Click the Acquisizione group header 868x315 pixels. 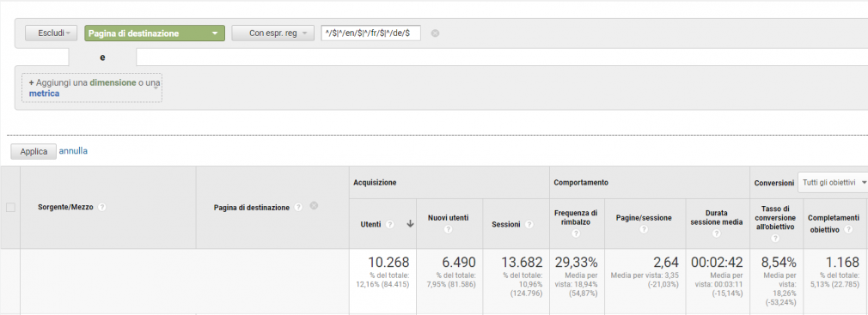point(376,182)
